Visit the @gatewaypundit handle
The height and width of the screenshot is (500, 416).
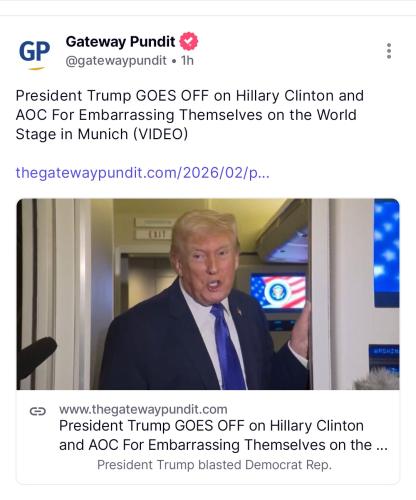point(116,61)
